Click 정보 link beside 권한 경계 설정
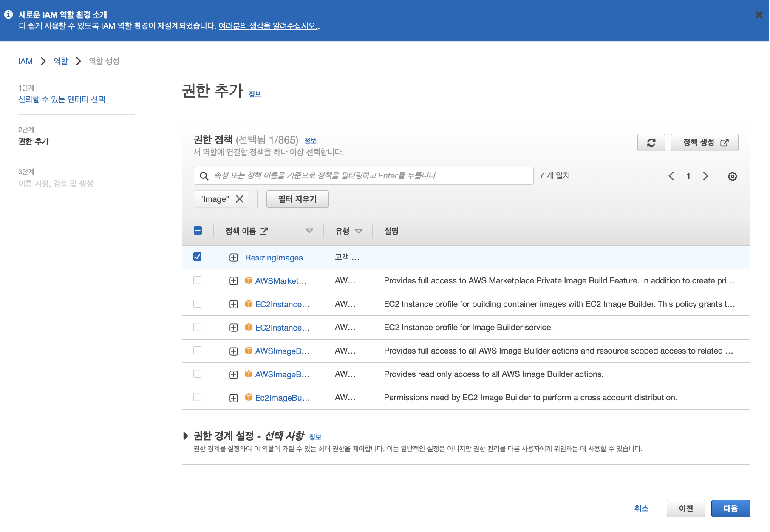This screenshot has height=532, width=770. 315,437
